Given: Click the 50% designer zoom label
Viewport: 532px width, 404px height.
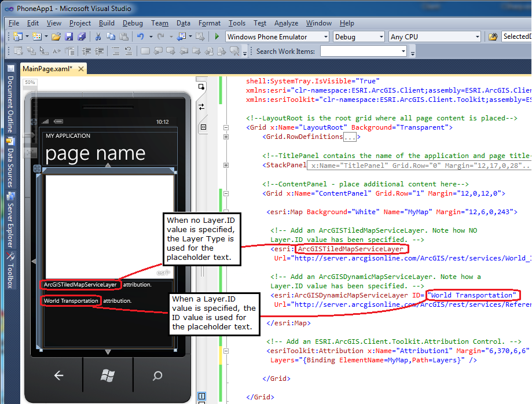Looking at the screenshot, I should coord(30,82).
